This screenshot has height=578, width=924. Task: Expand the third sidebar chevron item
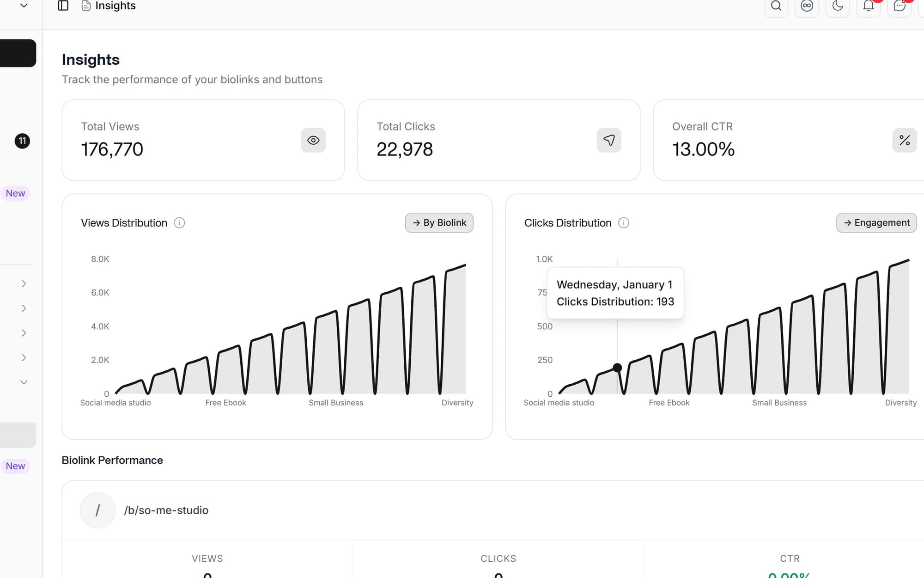[x=24, y=333]
